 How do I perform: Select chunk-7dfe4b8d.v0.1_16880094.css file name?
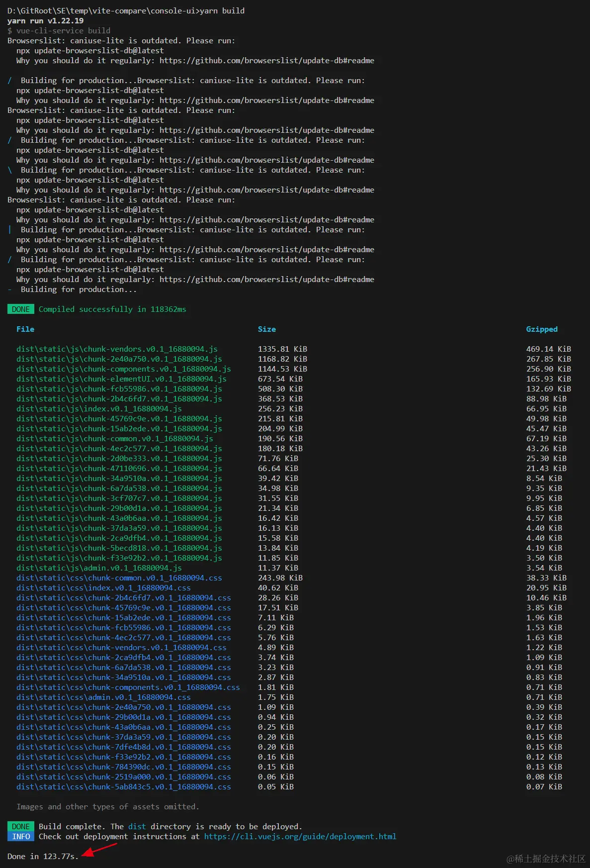124,747
